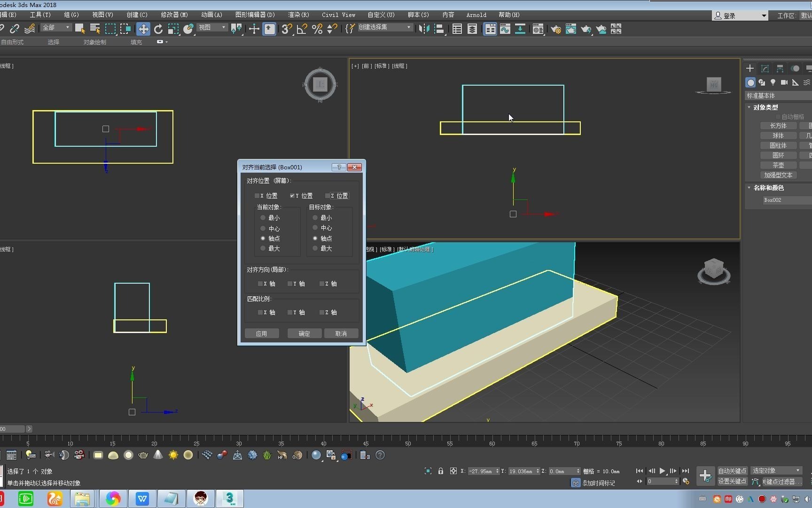Click the 确定 button in align dialog
The image size is (812, 508).
tap(304, 333)
